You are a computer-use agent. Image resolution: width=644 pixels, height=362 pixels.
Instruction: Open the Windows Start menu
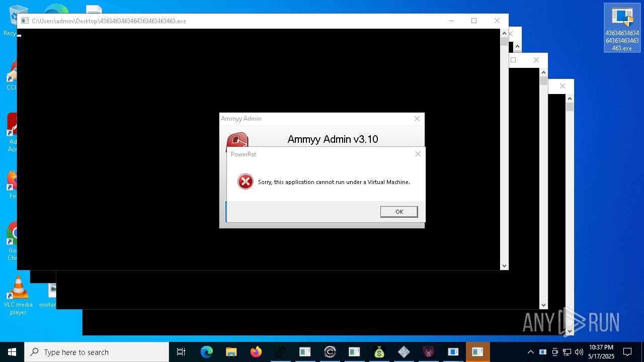coord(12,352)
